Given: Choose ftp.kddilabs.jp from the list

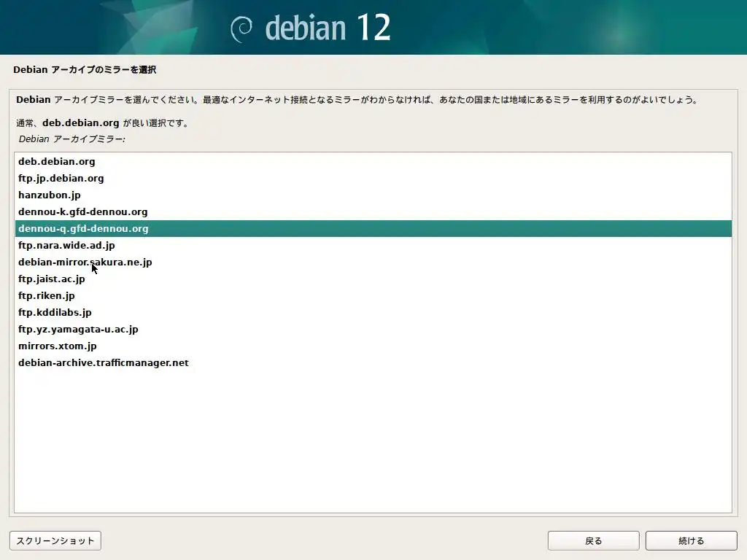Looking at the screenshot, I should pos(373,312).
